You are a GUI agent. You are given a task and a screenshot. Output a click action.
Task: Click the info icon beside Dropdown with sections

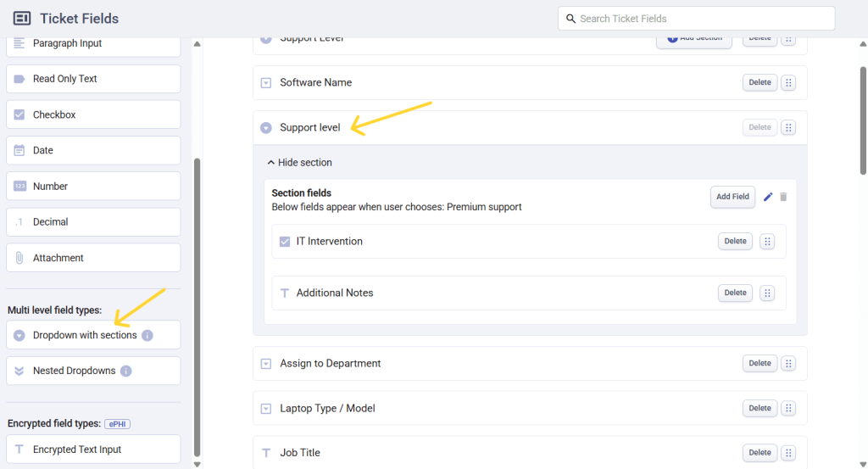tap(147, 336)
